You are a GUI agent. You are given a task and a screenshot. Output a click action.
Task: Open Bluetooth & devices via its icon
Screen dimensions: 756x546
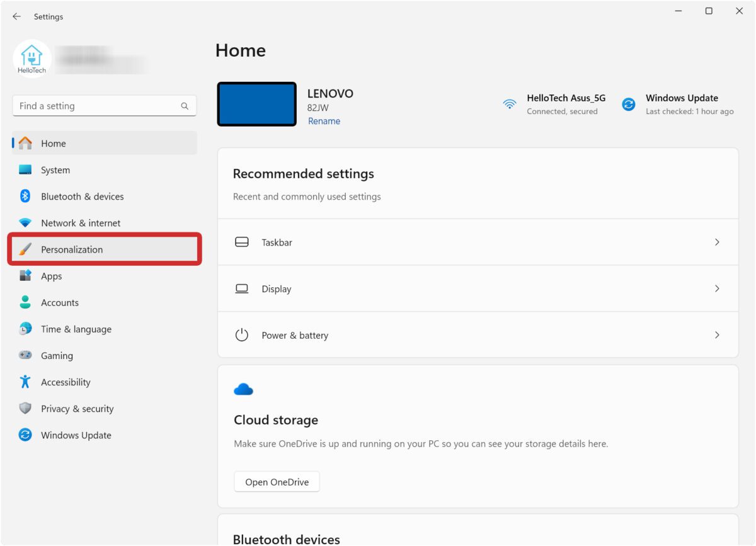[25, 196]
